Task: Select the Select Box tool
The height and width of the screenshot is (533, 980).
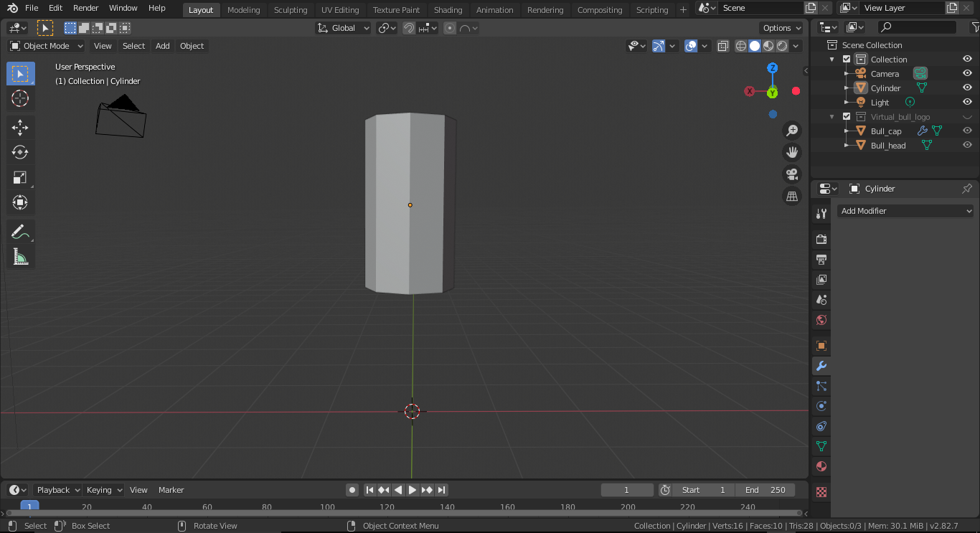Action: tap(20, 73)
